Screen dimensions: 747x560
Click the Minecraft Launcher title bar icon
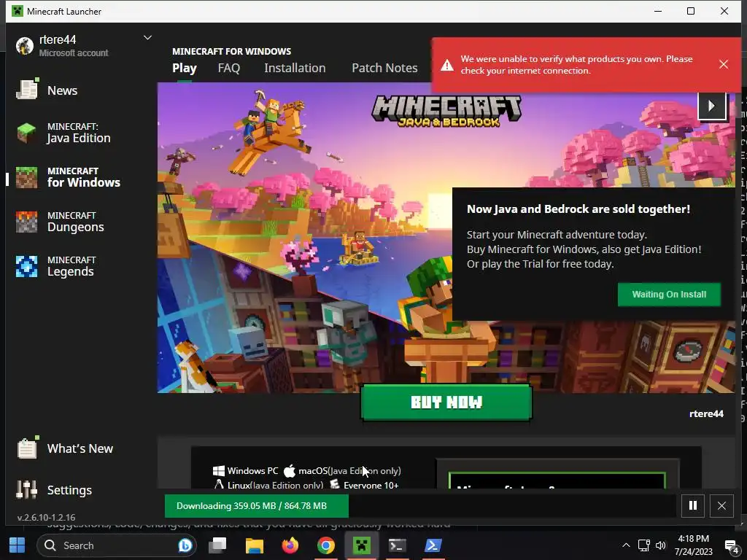[x=18, y=11]
